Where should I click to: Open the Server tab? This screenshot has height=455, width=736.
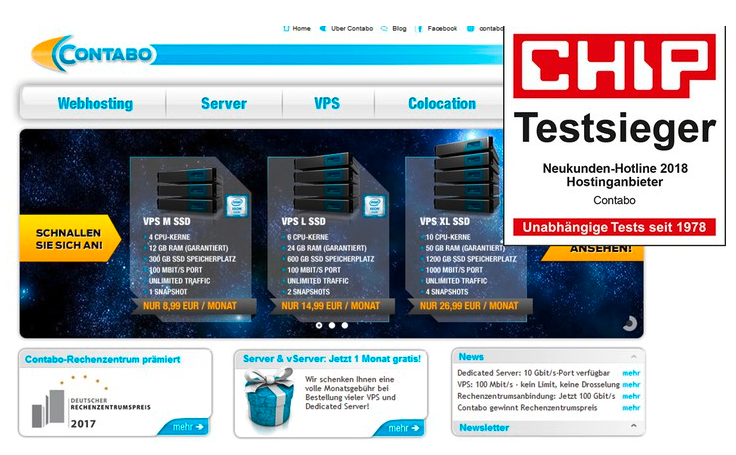(x=224, y=103)
